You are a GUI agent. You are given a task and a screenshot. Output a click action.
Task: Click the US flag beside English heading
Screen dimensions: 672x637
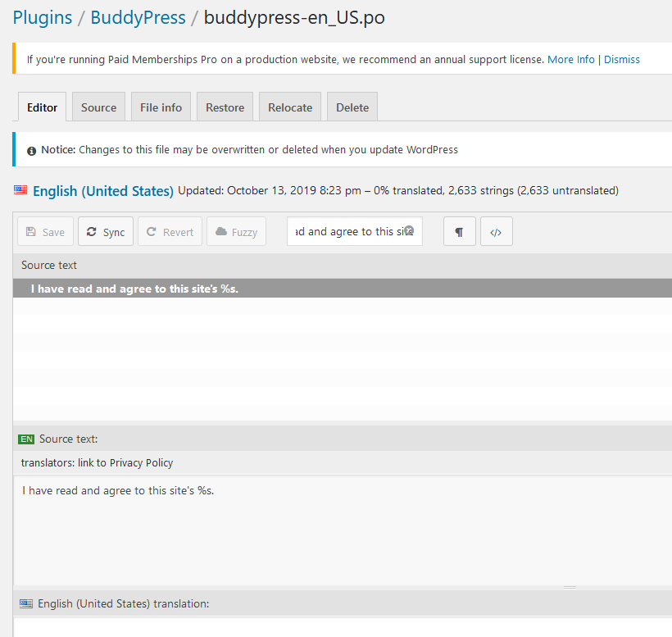[20, 190]
